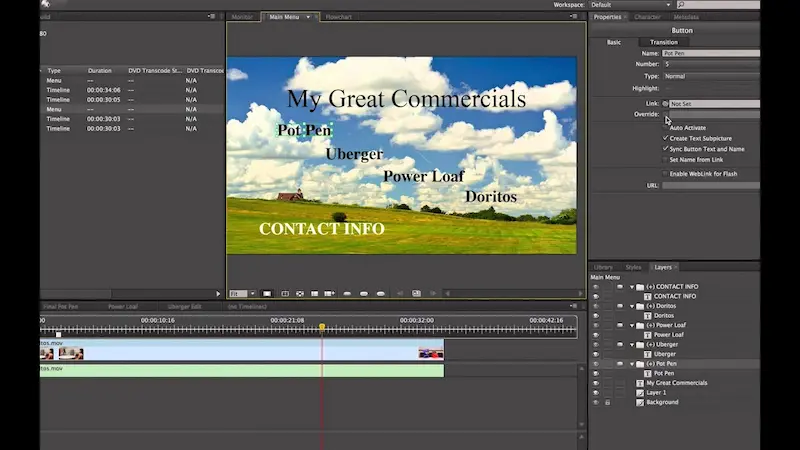Open the Fit zoom level dropdown arrow
This screenshot has height=450, width=800.
pos(252,293)
